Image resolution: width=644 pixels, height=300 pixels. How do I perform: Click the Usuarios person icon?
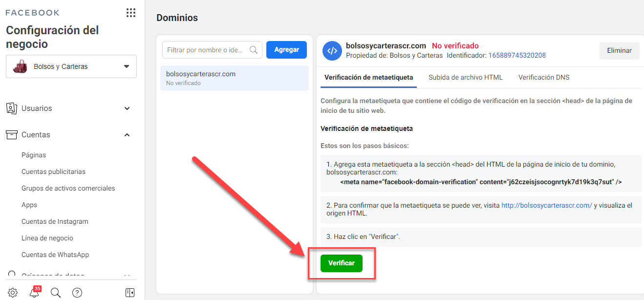pos(12,108)
